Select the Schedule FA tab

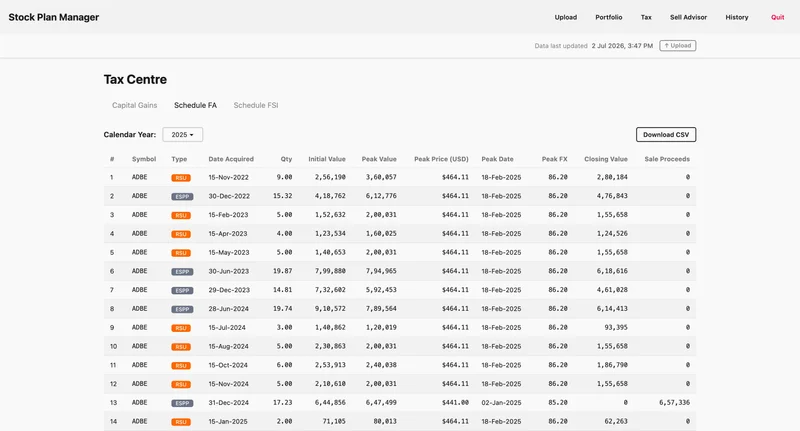pos(195,105)
